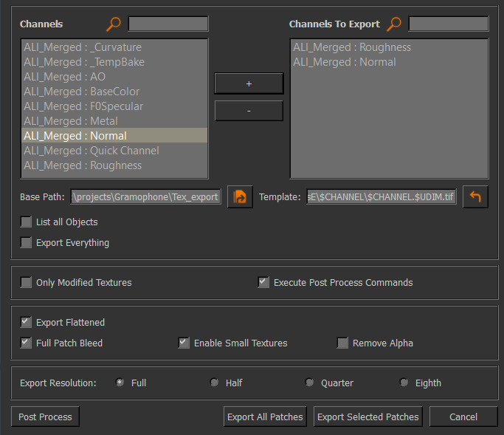Select the ALL_Merged : BaseColor channel
This screenshot has height=435, width=504.
(x=114, y=92)
